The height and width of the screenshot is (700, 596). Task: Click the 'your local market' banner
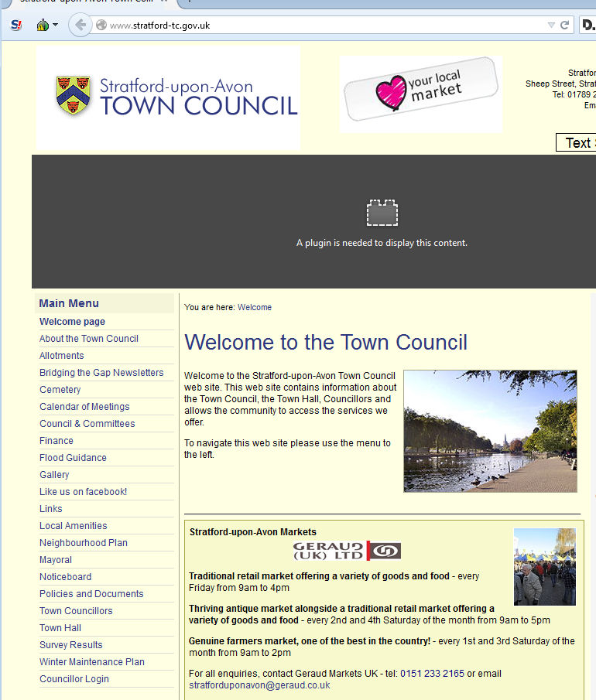(x=420, y=94)
